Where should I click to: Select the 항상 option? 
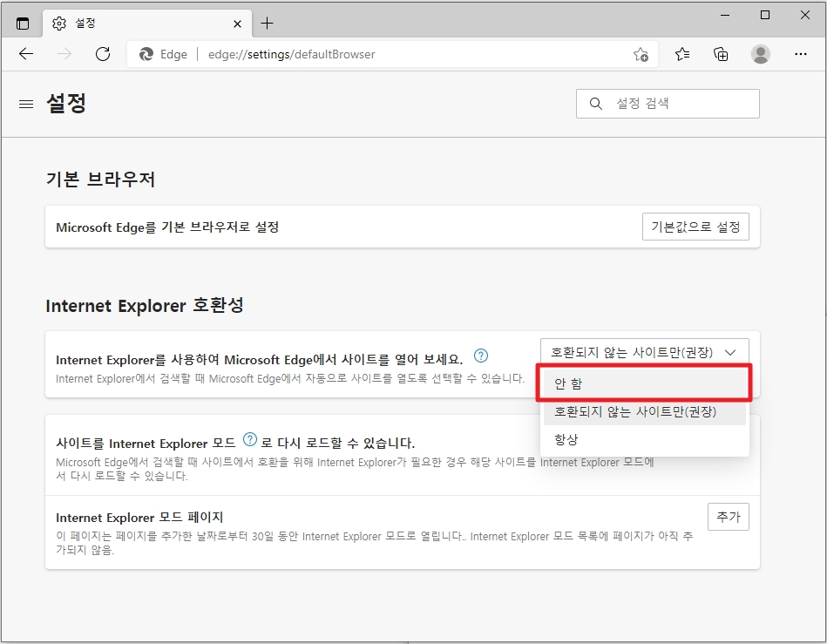pyautogui.click(x=645, y=439)
